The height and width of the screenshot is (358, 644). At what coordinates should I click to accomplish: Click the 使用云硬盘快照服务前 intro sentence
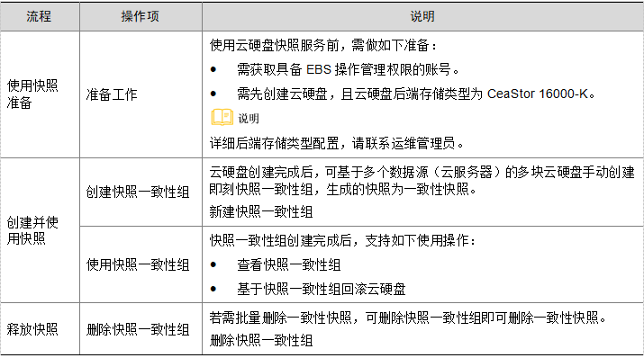pyautogui.click(x=322, y=45)
